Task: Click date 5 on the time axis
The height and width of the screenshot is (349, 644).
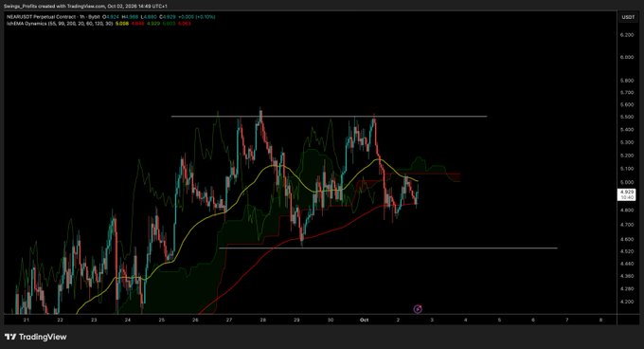Action: click(499, 320)
